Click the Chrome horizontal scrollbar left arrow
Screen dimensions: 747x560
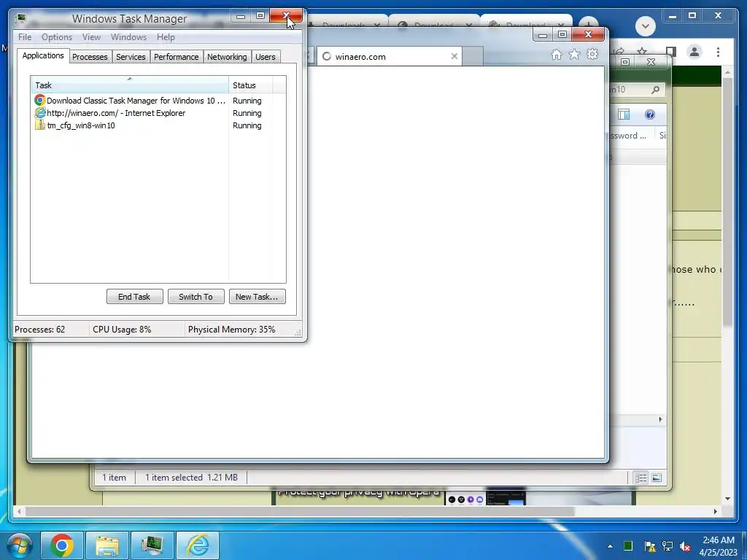point(19,511)
